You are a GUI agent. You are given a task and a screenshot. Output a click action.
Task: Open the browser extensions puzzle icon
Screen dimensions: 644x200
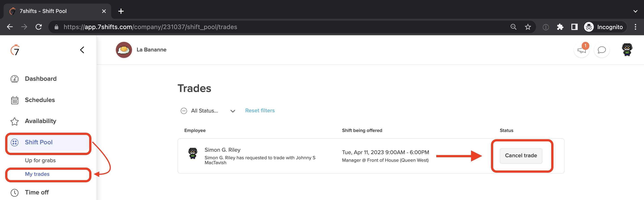coord(560,27)
